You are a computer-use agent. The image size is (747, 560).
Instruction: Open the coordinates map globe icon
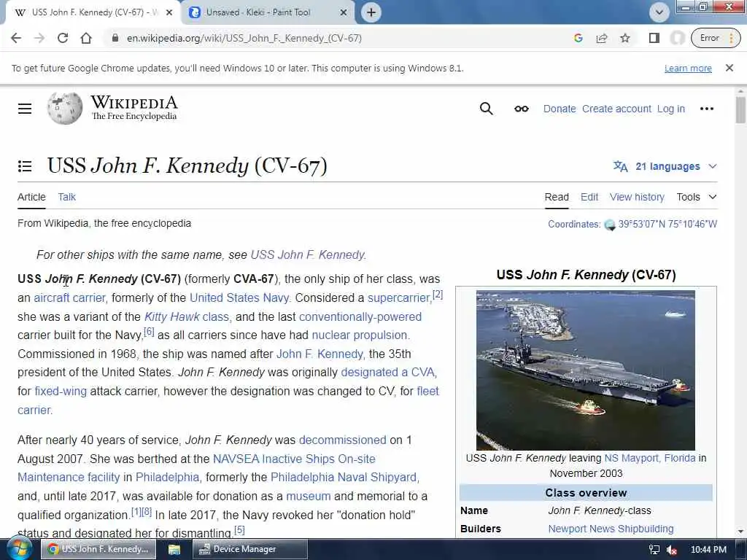pyautogui.click(x=610, y=225)
